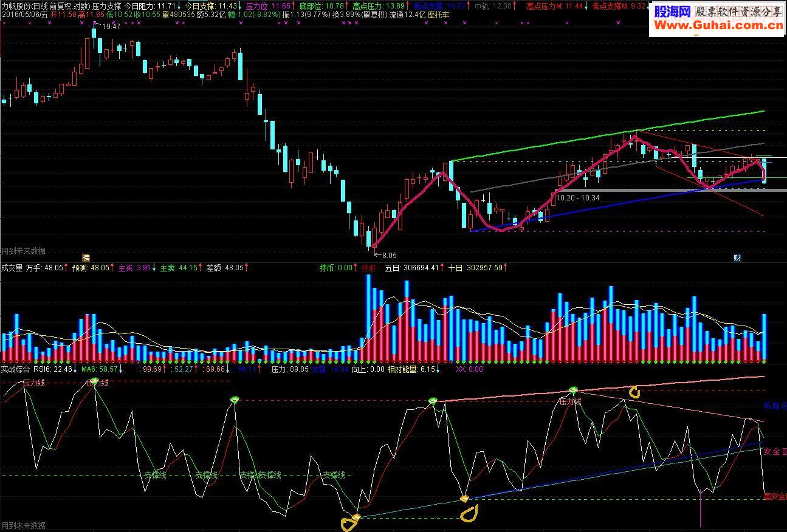
Task: Click the XX: 0.00 readout
Action: (x=469, y=369)
